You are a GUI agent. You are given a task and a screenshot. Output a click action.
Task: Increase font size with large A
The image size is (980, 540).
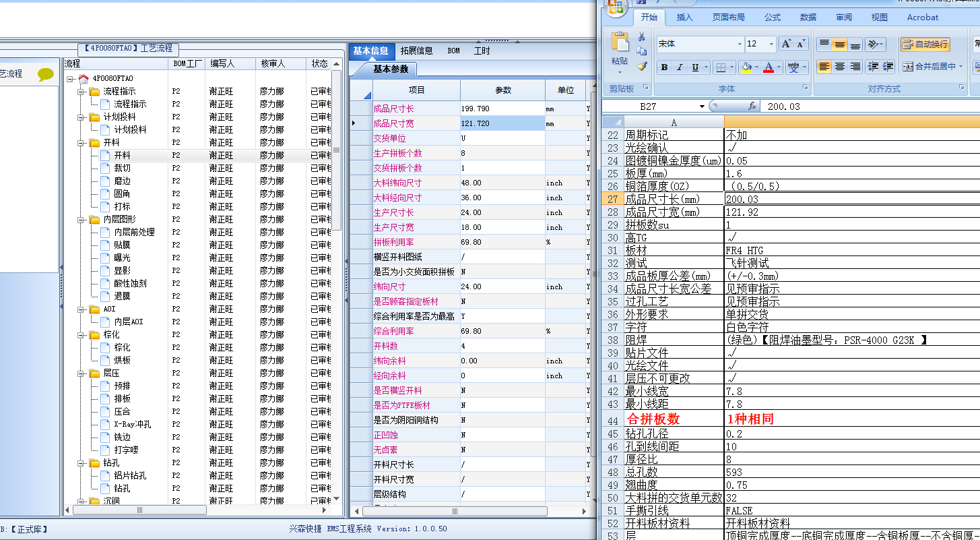[786, 44]
